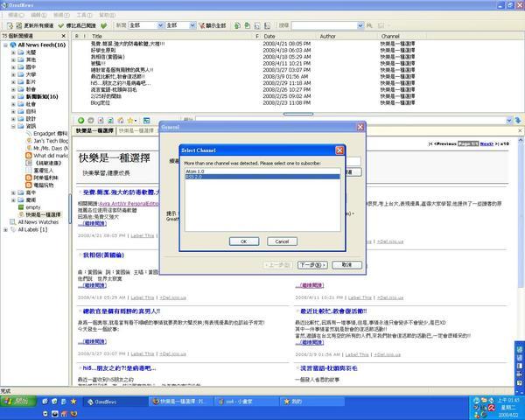This screenshot has height=420, width=525.
Task: Click OK in Select Channel dialog
Action: pyautogui.click(x=244, y=241)
